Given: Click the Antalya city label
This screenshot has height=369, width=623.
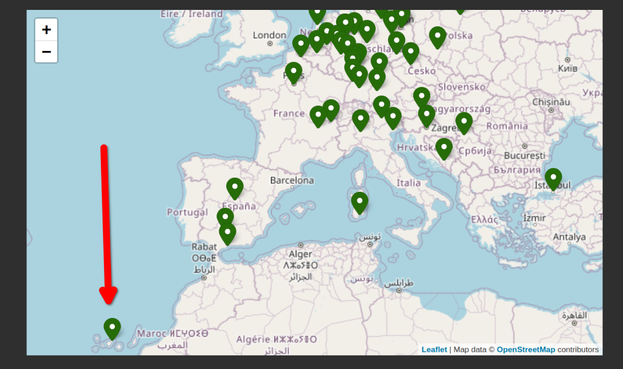Looking at the screenshot, I should (x=569, y=237).
